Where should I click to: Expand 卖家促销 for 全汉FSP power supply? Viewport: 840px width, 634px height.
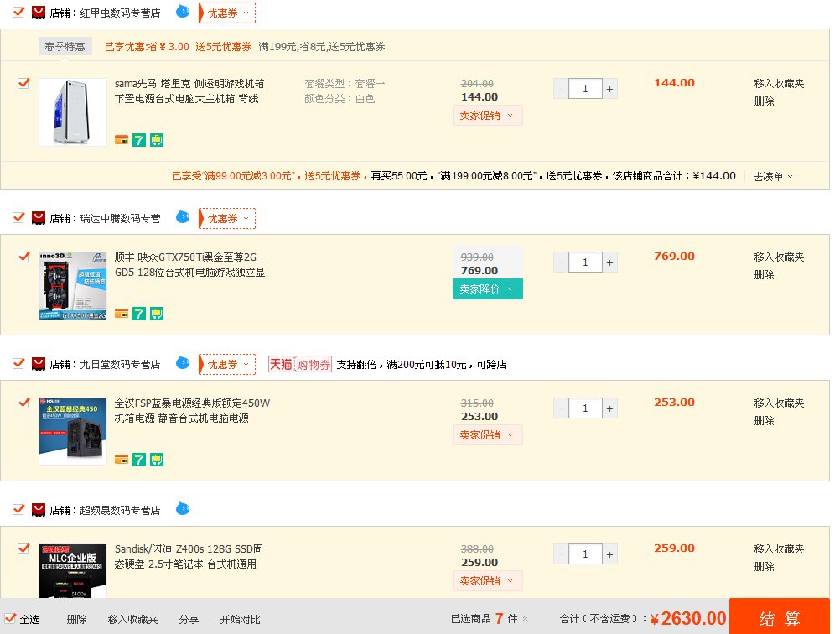pyautogui.click(x=488, y=434)
